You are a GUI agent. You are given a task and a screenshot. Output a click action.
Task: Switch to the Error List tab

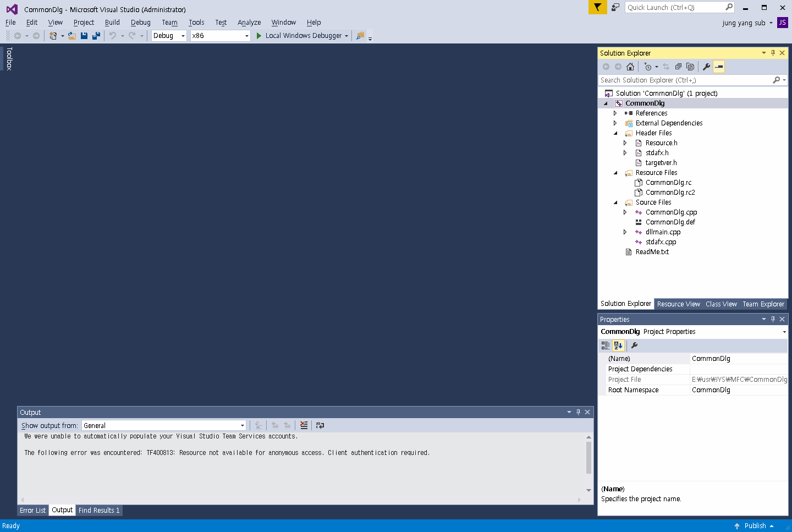point(32,511)
